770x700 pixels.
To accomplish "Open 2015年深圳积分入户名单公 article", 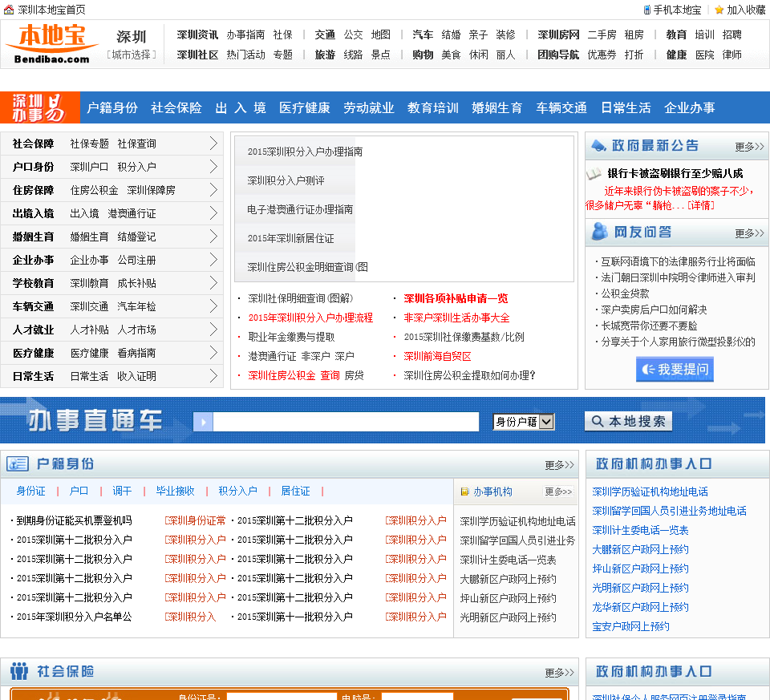I will [x=74, y=617].
